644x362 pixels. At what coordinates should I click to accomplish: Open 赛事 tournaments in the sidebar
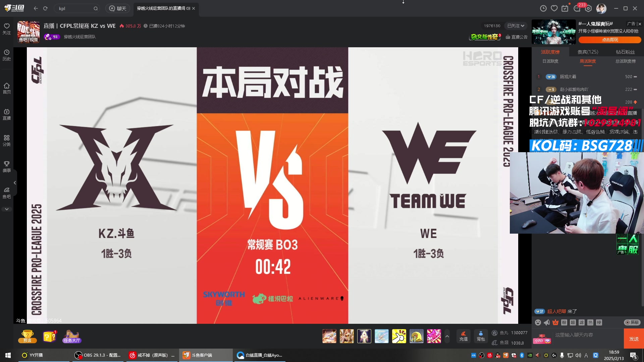click(x=7, y=167)
